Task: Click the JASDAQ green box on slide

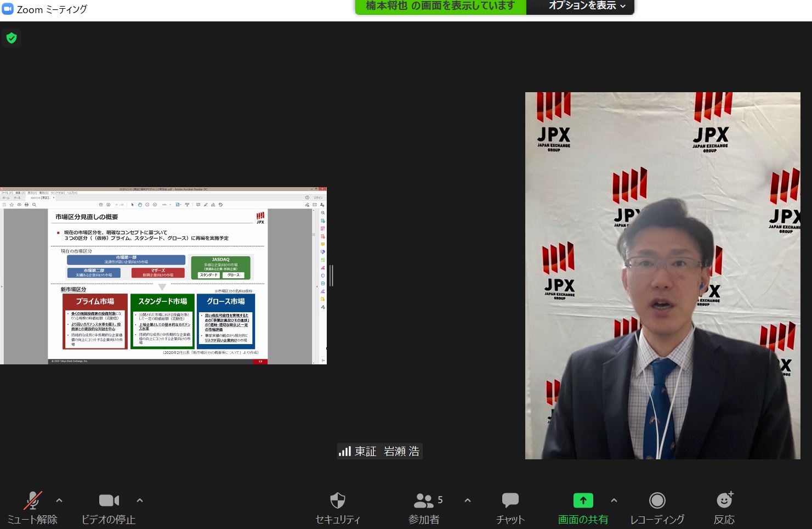Action: pyautogui.click(x=220, y=268)
